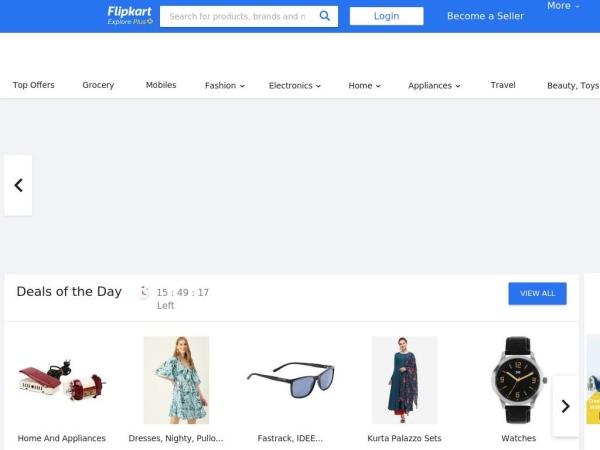The image size is (600, 450).
Task: Open the sunglasses product image
Action: pyautogui.click(x=290, y=380)
